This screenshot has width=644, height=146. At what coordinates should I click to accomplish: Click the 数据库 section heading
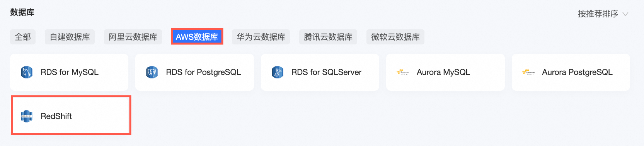(x=22, y=12)
